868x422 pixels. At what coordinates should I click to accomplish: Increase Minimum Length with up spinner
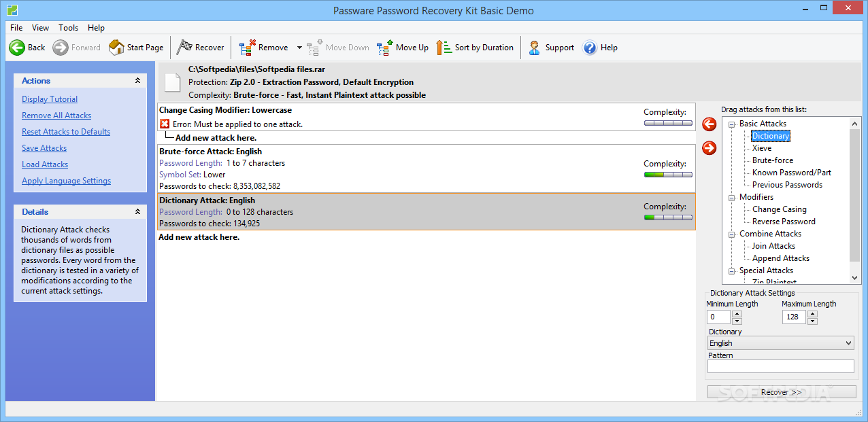pyautogui.click(x=737, y=313)
